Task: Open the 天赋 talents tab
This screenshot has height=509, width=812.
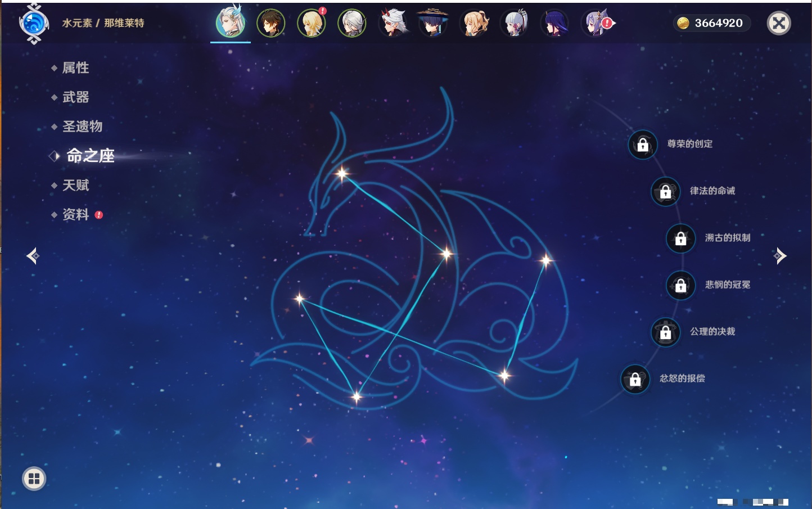Action: coord(75,185)
